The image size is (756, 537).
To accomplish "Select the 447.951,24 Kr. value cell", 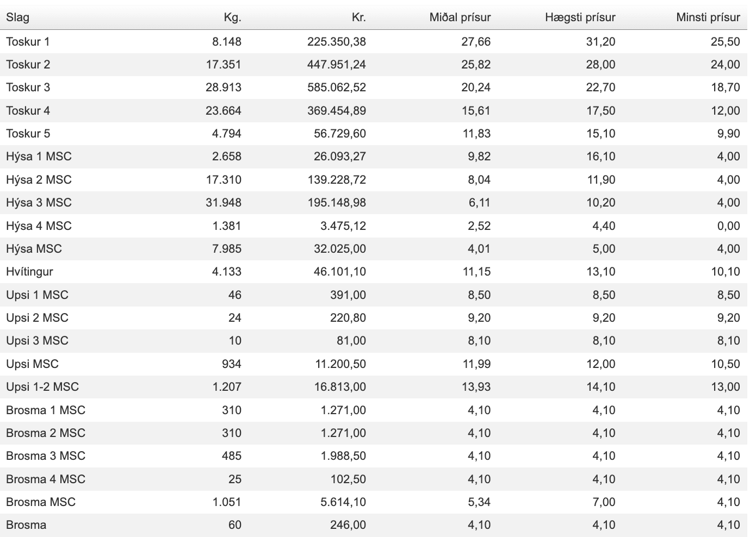I will coord(336,65).
